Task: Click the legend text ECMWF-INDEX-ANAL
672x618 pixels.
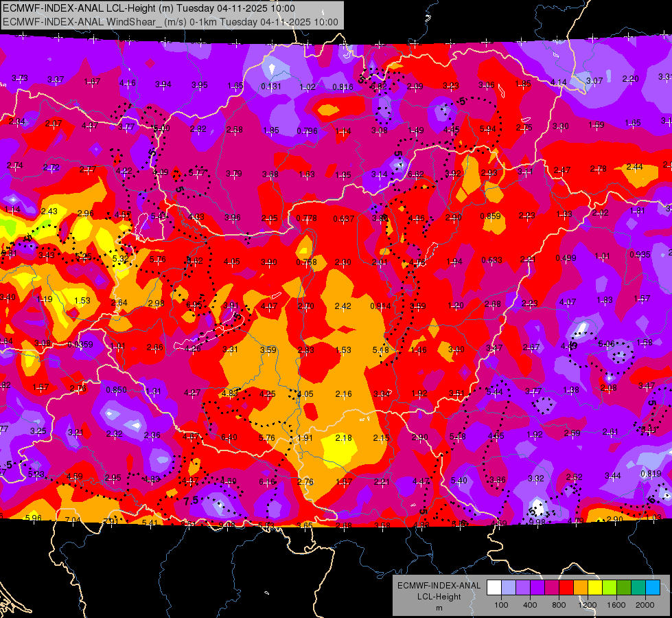Action: (x=439, y=586)
